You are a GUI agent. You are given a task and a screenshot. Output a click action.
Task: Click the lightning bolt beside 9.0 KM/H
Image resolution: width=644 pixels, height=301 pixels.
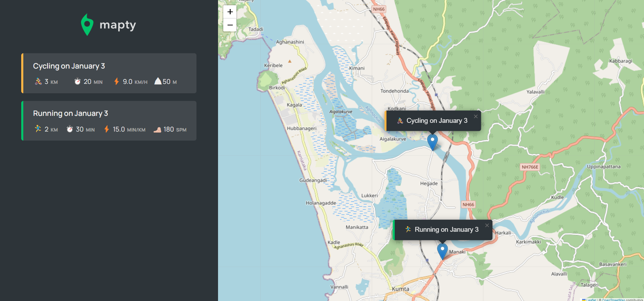tap(116, 81)
